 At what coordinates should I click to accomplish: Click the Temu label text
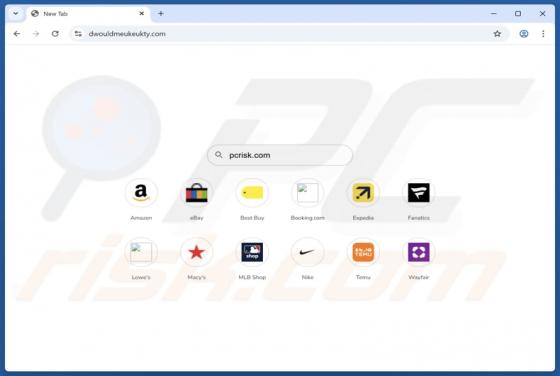point(363,277)
